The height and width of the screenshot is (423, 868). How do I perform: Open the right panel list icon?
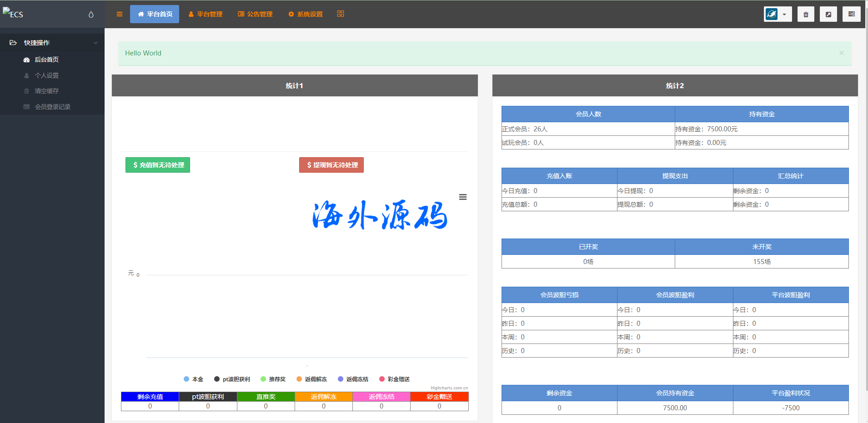[851, 15]
